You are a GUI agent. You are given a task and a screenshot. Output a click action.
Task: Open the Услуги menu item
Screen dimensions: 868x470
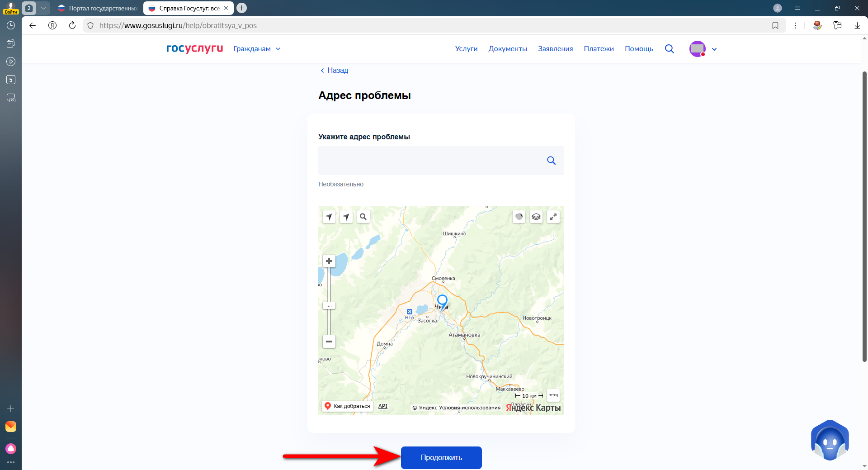click(466, 49)
